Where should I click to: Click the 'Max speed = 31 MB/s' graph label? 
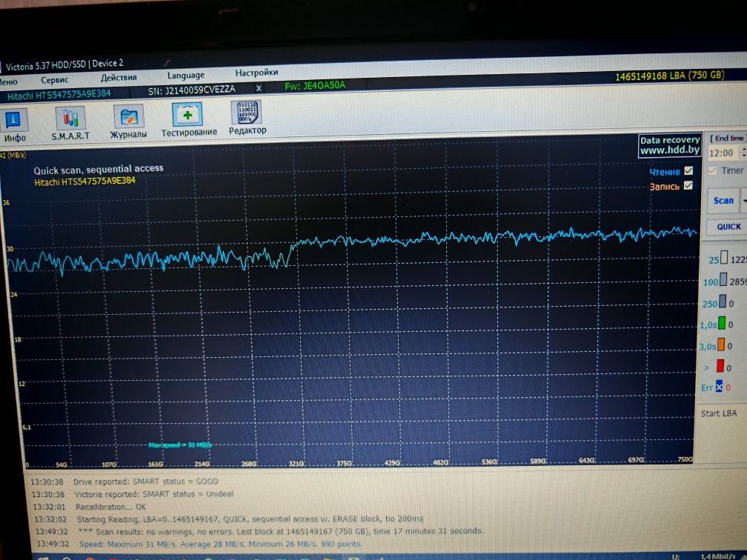tap(179, 444)
